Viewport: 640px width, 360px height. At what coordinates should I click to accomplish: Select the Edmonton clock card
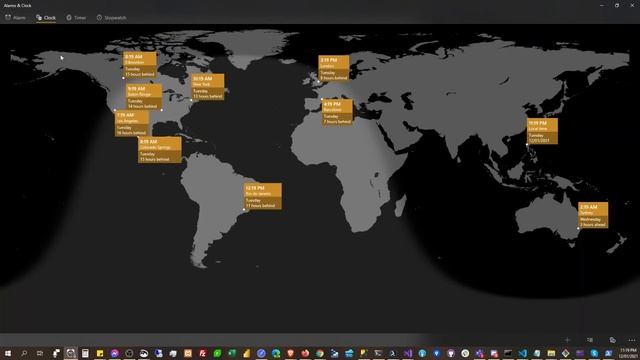coord(140,64)
